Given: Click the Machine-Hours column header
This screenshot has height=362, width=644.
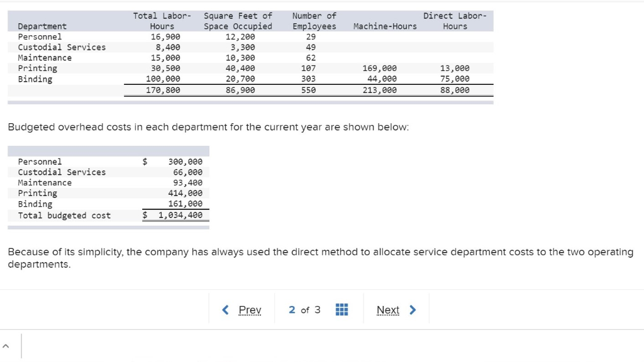Looking at the screenshot, I should pyautogui.click(x=385, y=26).
